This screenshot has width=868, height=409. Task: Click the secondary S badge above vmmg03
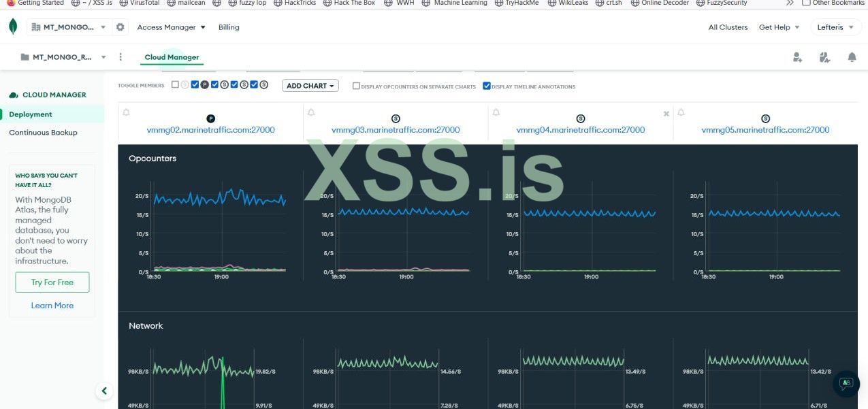396,118
